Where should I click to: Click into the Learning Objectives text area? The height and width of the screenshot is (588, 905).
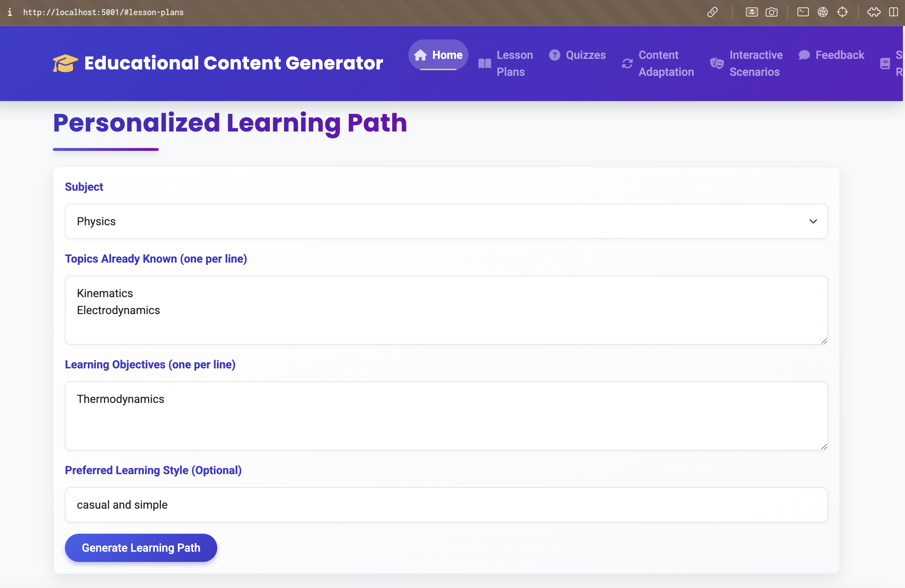point(446,416)
